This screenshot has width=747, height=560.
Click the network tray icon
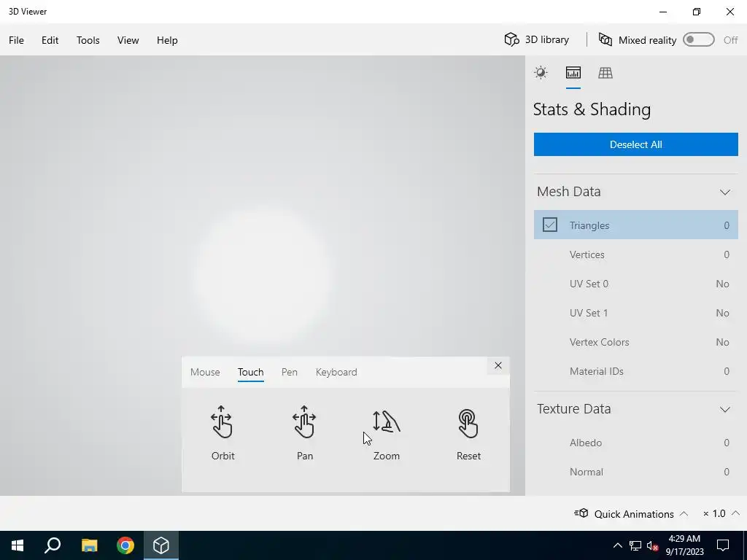tap(635, 545)
